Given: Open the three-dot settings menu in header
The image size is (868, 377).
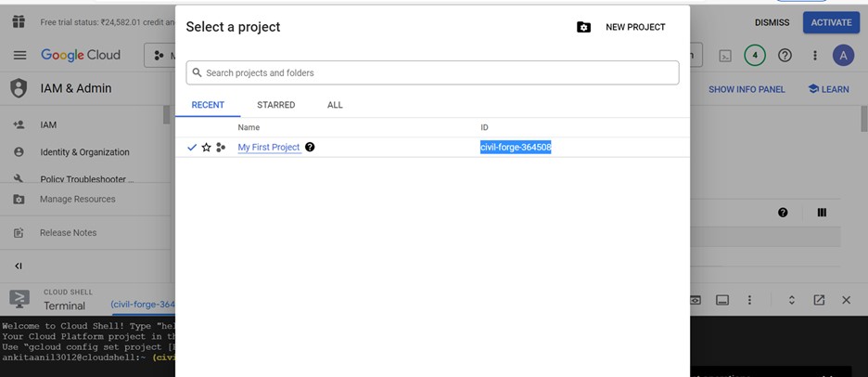Looking at the screenshot, I should (815, 56).
